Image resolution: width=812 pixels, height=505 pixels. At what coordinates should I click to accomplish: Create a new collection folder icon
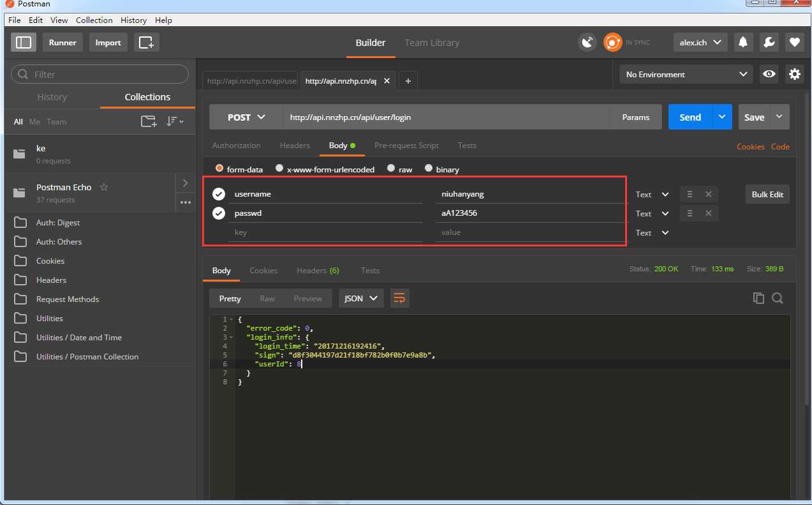[x=148, y=121]
